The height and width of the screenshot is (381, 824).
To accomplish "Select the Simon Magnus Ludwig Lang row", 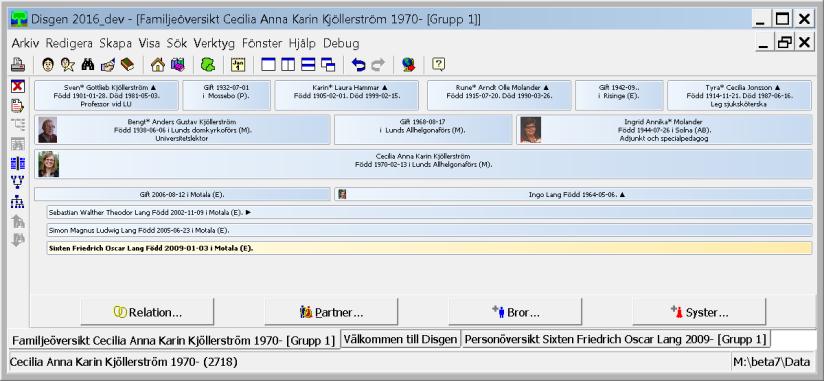I will [429, 230].
